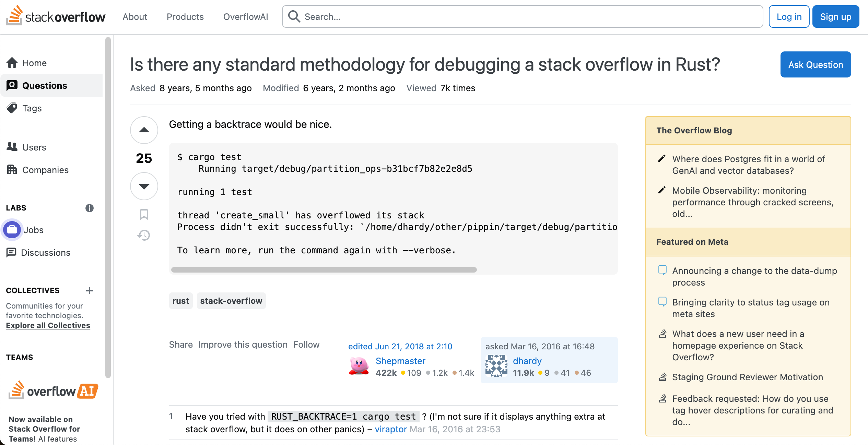
Task: Click the Collectives plus icon
Action: pos(90,291)
